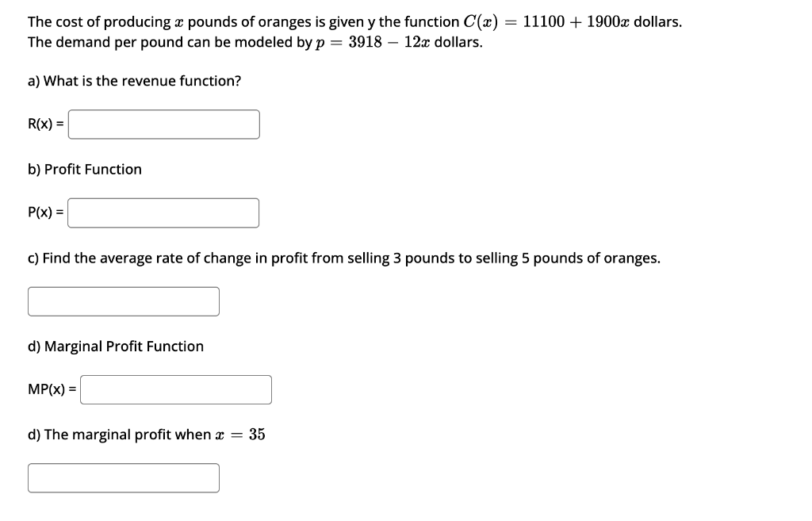Image resolution: width=812 pixels, height=521 pixels.
Task: Click the R(x) = label text
Action: (x=45, y=124)
